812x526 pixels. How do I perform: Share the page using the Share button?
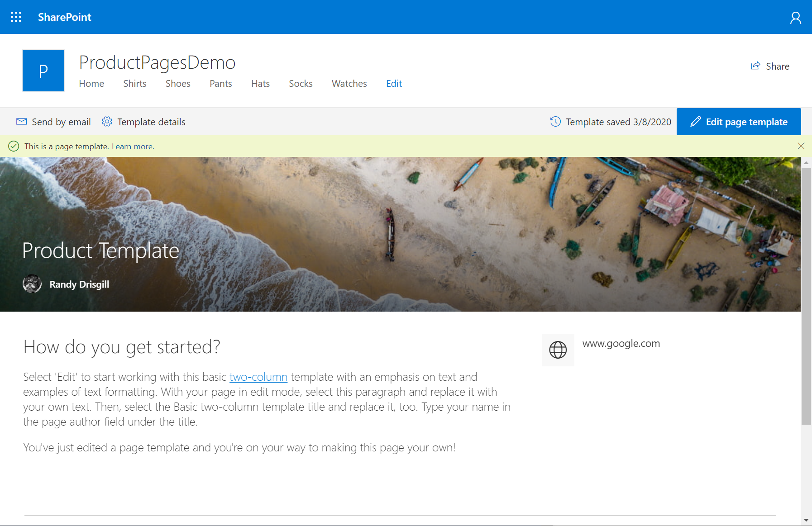pyautogui.click(x=769, y=66)
